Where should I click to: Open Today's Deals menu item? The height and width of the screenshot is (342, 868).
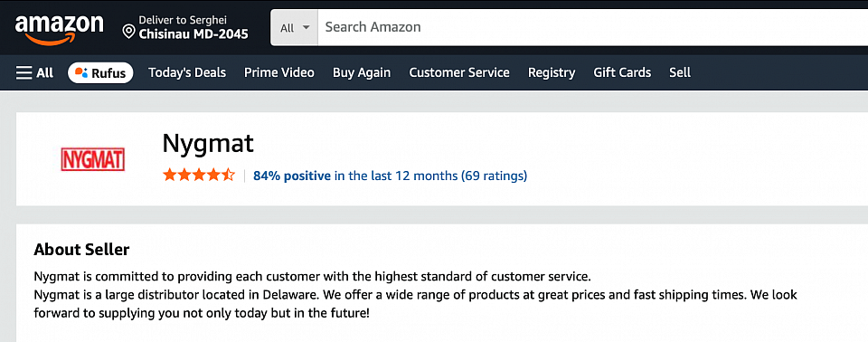(187, 72)
